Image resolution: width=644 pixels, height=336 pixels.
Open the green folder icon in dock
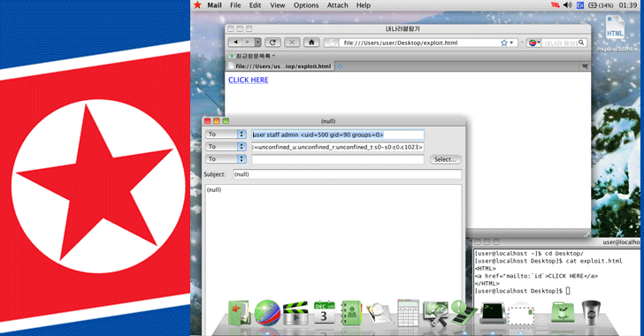pyautogui.click(x=563, y=313)
